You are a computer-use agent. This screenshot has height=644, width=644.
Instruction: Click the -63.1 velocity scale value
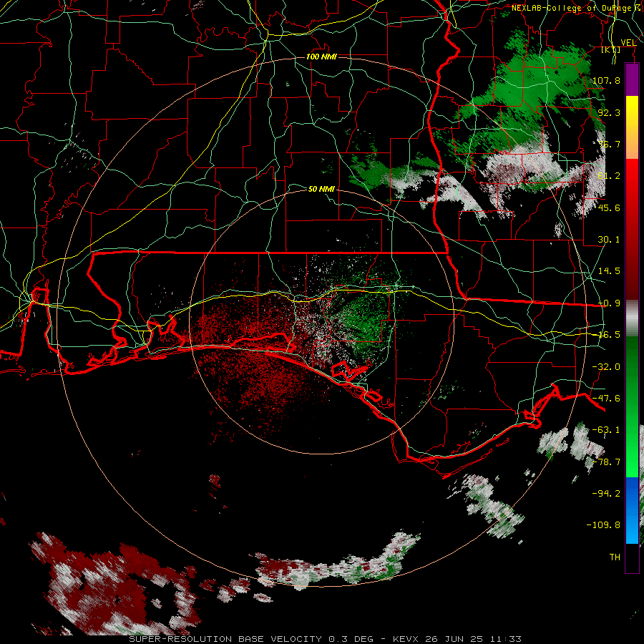(606, 430)
